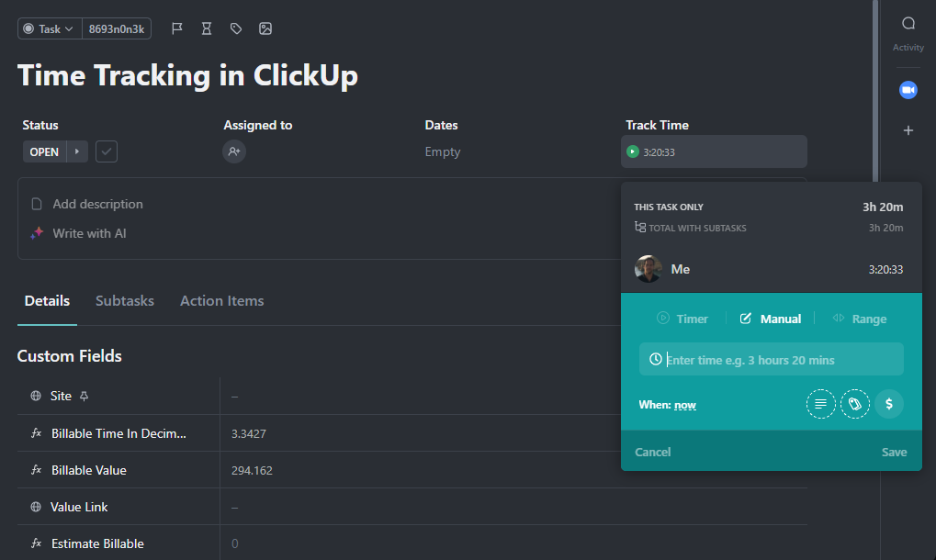
Task: Click the Custom Fields heading
Action: pyautogui.click(x=69, y=356)
